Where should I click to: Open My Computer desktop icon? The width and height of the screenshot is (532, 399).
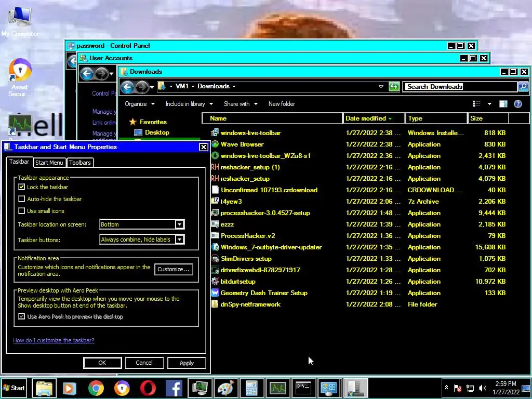point(20,21)
